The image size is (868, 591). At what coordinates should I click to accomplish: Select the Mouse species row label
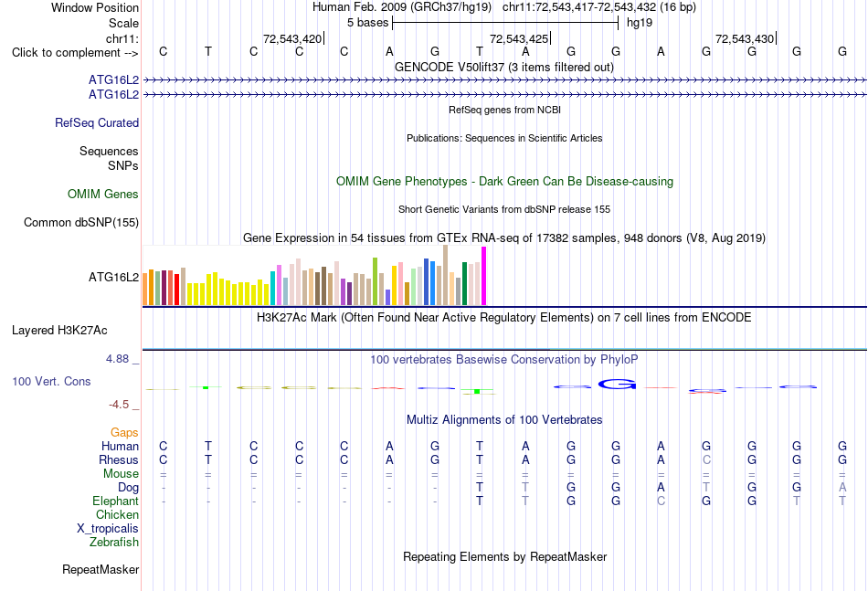(x=121, y=474)
